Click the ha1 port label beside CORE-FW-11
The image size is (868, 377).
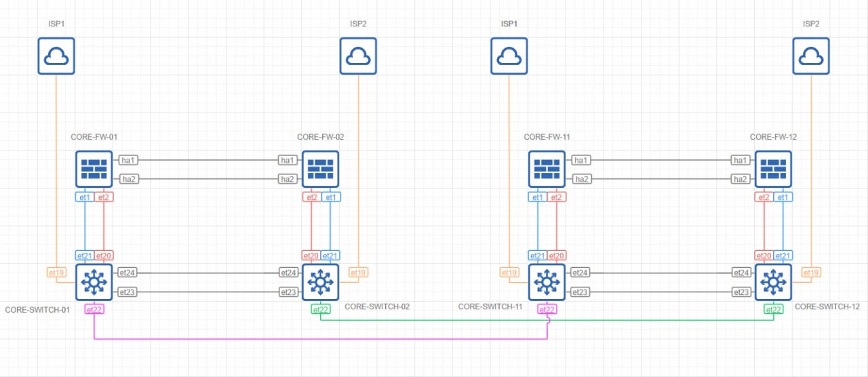[x=580, y=160]
